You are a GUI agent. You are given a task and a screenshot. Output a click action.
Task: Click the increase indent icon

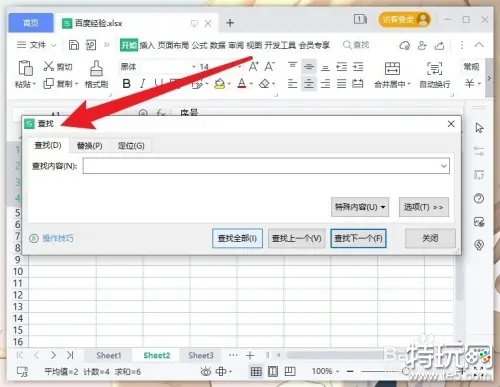tap(358, 67)
